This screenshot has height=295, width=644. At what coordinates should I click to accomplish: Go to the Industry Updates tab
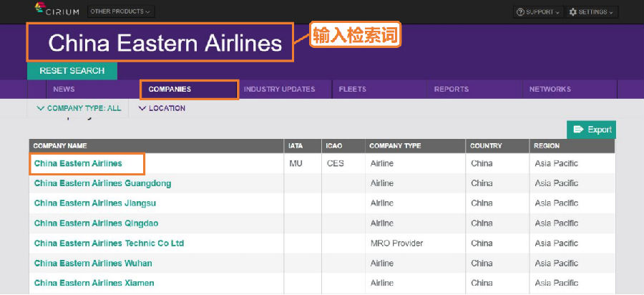279,90
